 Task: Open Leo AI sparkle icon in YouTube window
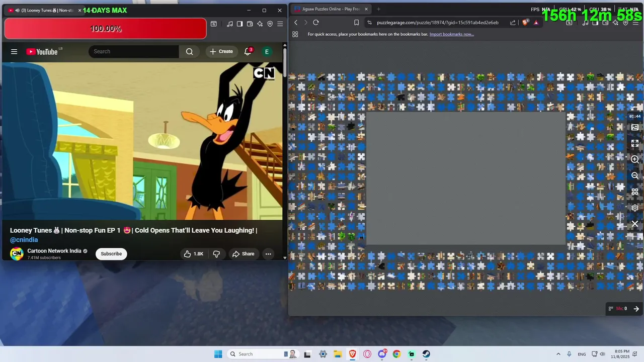pyautogui.click(x=260, y=24)
